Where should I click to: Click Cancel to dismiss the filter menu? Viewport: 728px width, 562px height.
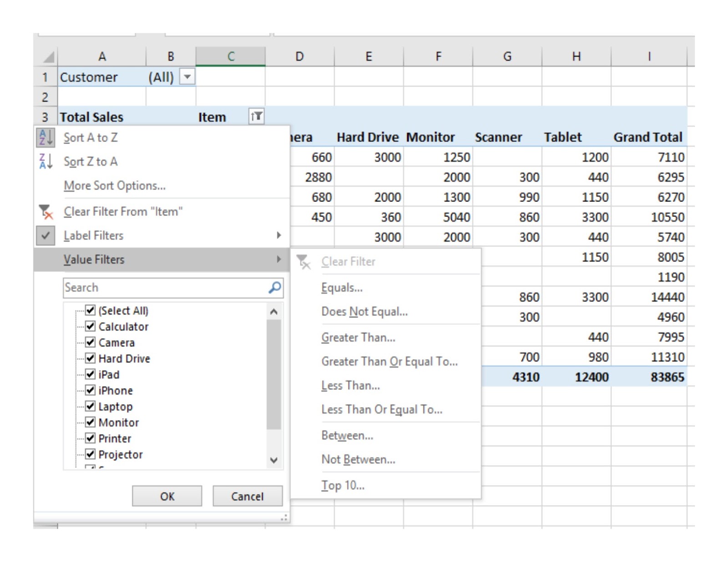247,496
